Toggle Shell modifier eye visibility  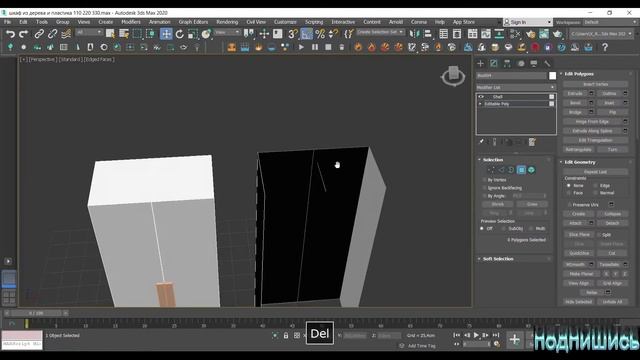tap(481, 97)
